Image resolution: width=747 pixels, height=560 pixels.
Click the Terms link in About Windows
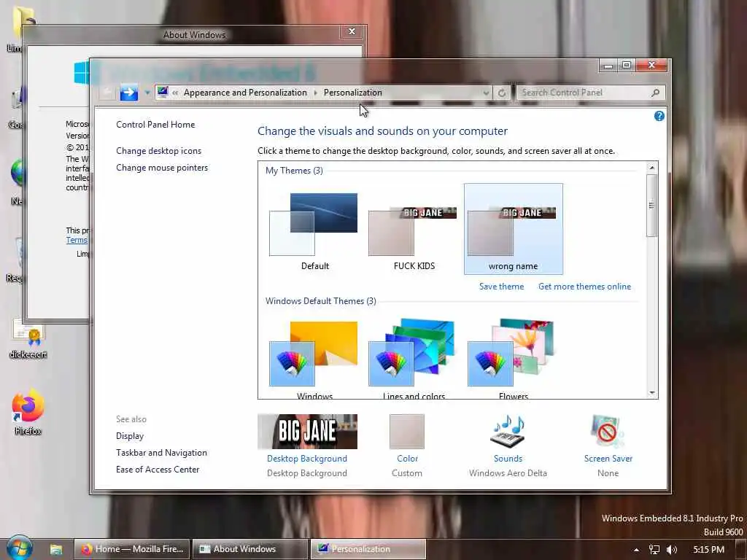(77, 240)
